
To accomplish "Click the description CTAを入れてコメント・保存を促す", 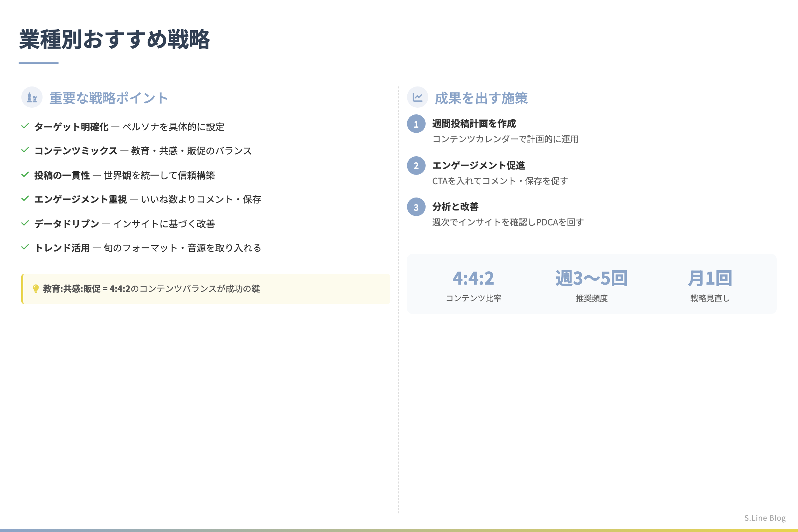I will pos(500,181).
